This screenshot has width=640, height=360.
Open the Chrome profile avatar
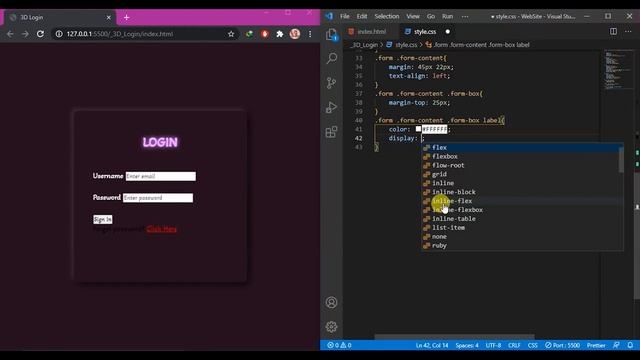[295, 34]
